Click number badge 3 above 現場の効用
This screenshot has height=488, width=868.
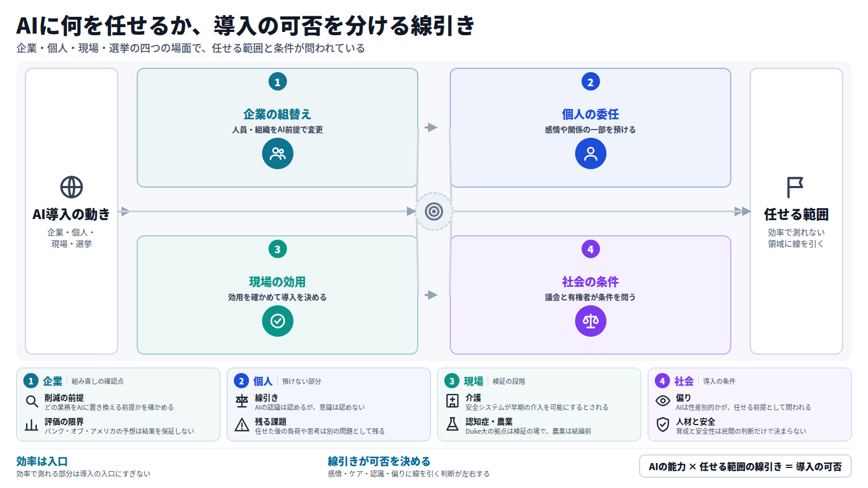click(x=278, y=249)
